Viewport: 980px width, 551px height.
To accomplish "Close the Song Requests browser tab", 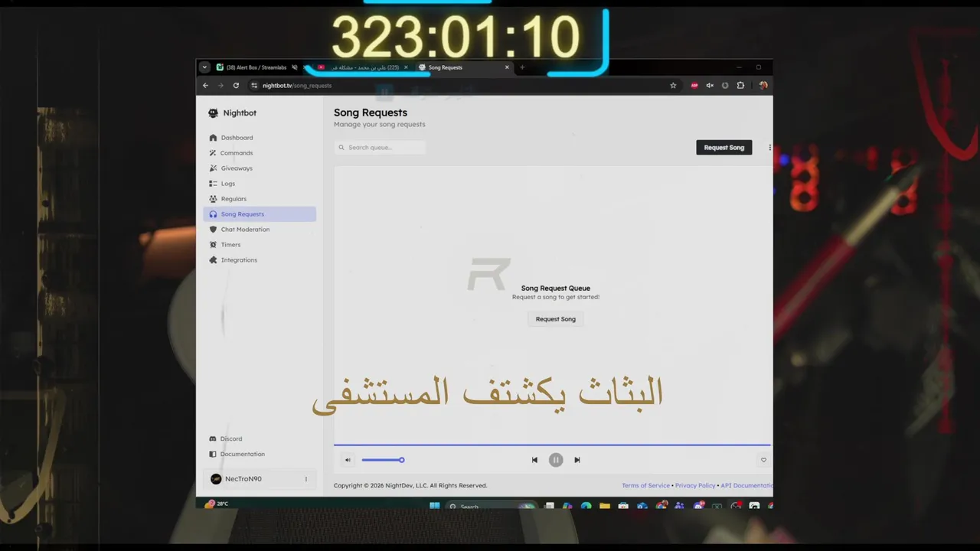I will [507, 67].
